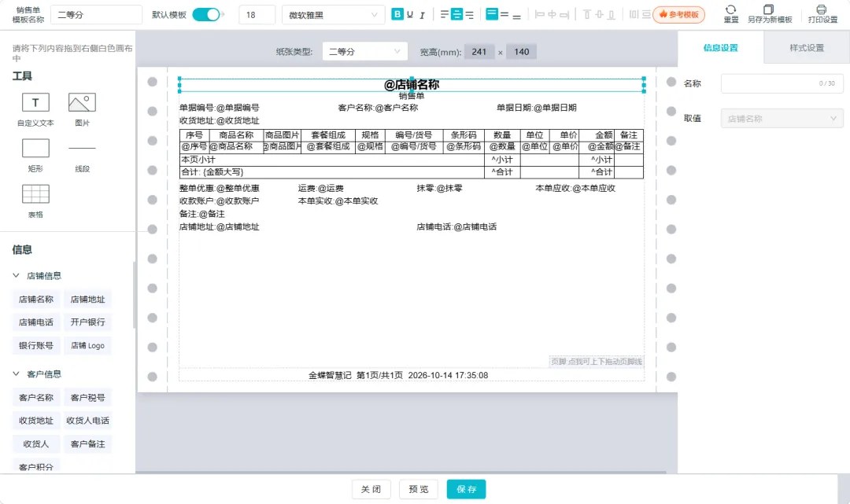This screenshot has height=504, width=850.
Task: Select 本单应收:@本单应收 field on canvas
Action: tap(575, 188)
